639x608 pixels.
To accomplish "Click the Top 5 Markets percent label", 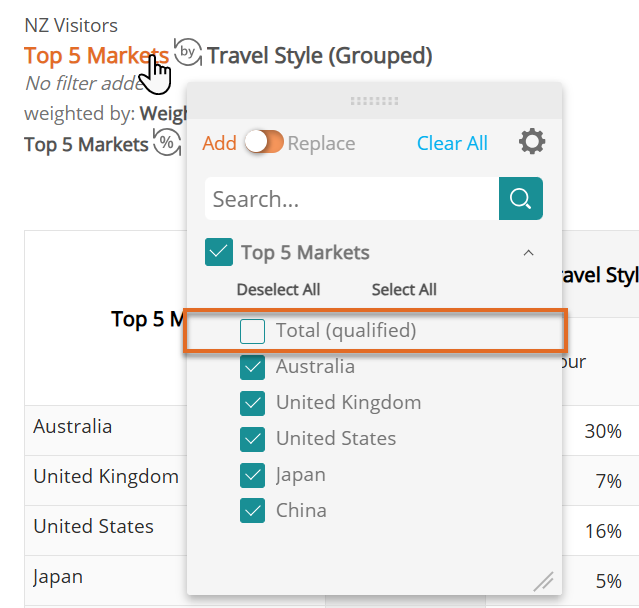I will 86,145.
